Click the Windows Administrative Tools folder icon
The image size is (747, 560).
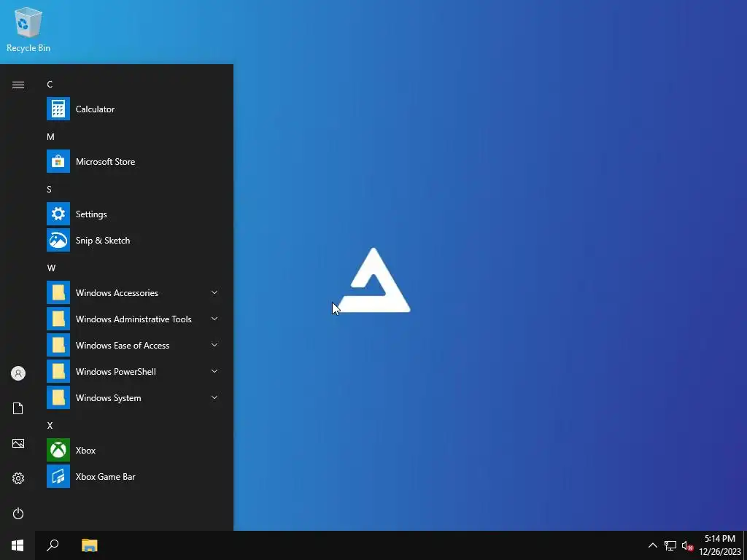[x=58, y=319]
